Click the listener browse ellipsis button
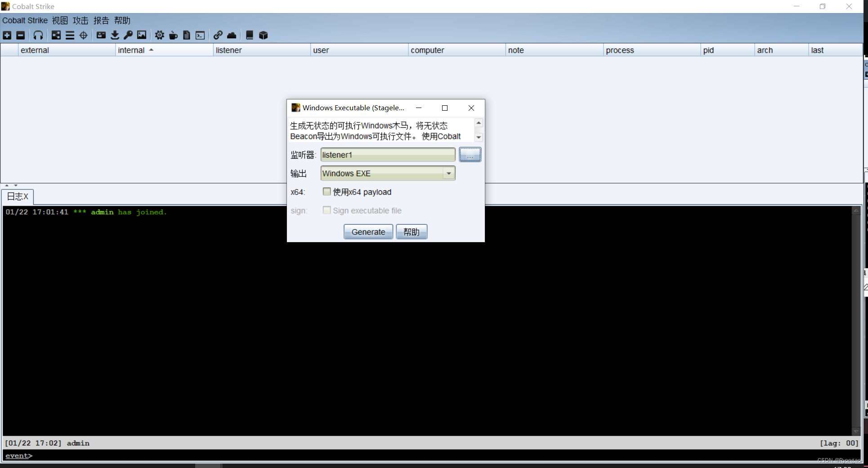Viewport: 868px width, 468px height. [x=470, y=155]
